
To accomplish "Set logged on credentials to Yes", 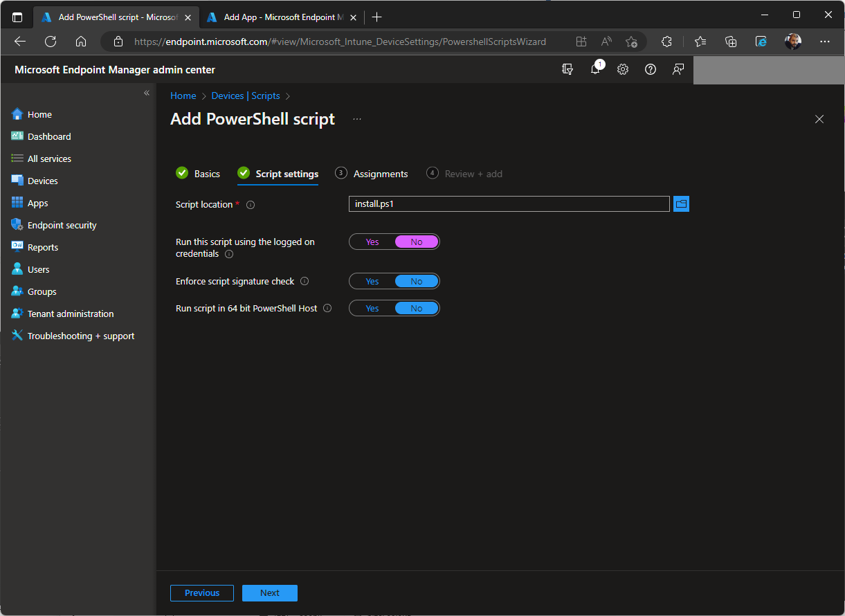I will point(372,242).
